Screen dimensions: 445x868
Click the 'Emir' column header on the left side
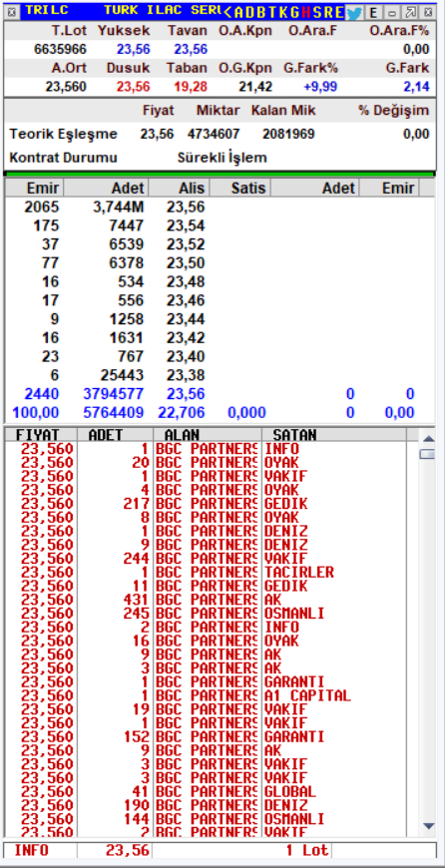coord(34,189)
